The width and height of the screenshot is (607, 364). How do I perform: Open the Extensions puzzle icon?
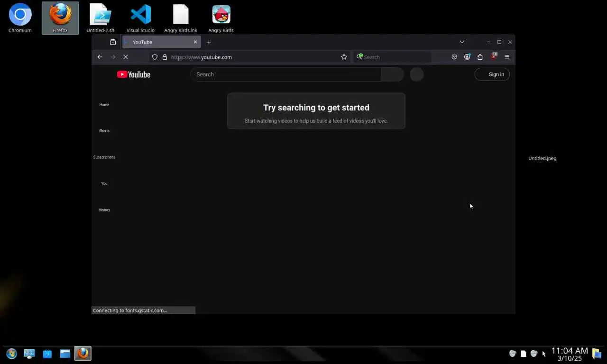(480, 57)
